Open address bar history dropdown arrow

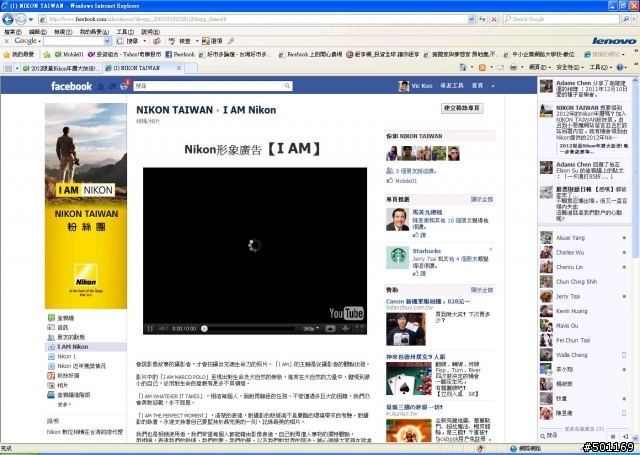(x=471, y=19)
